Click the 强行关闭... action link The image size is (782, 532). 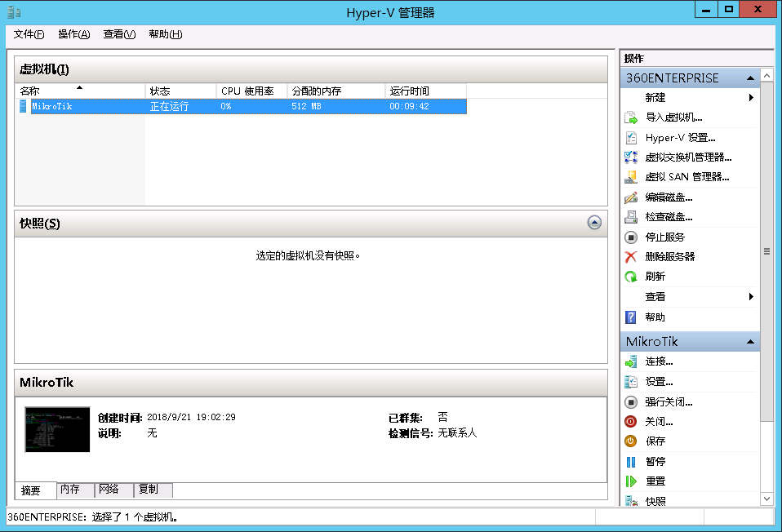(x=669, y=402)
